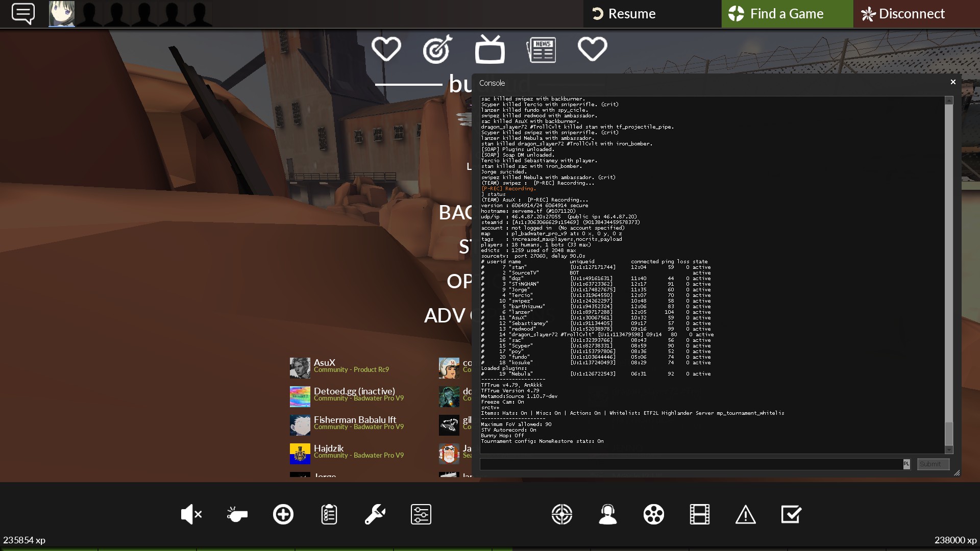Open the target with arrow icon

[438, 49]
